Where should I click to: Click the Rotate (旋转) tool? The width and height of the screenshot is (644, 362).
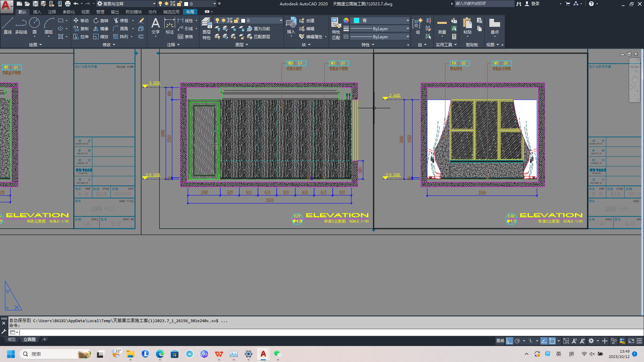(x=101, y=20)
